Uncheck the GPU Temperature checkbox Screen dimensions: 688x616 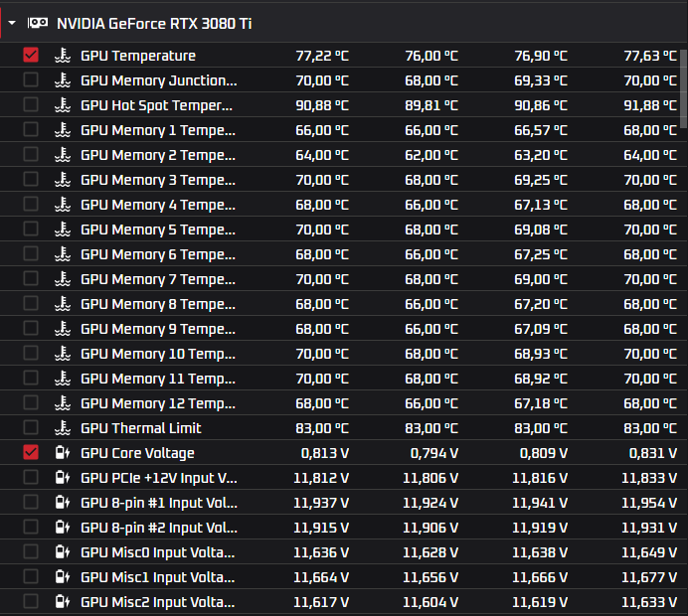(x=31, y=56)
